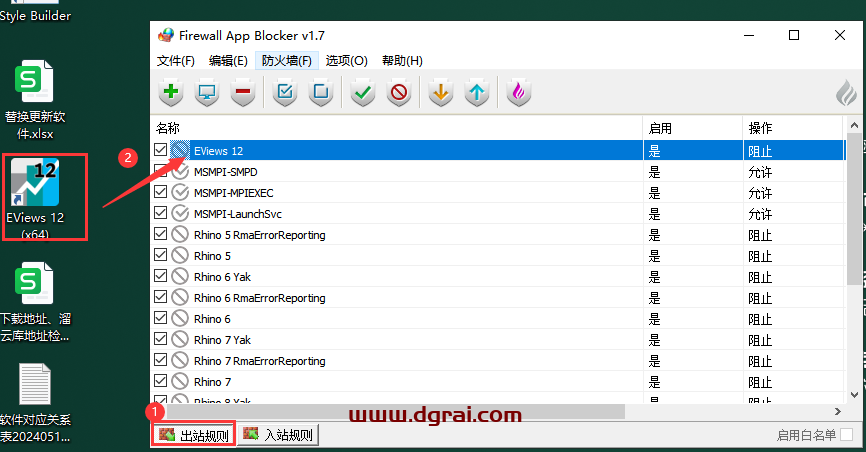Screen dimensions: 866x452
Task: Click the block icon of Rhino 5 RmaErrorReporting row
Action: [180, 234]
